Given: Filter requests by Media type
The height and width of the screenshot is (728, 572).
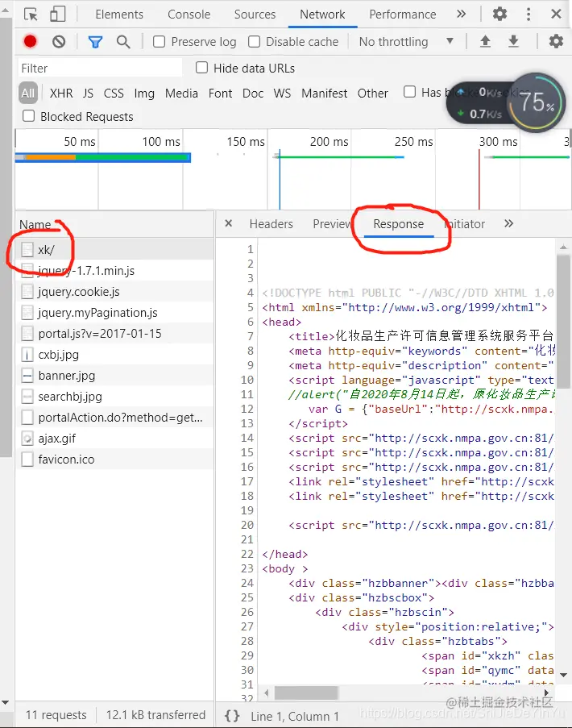Looking at the screenshot, I should (181, 94).
